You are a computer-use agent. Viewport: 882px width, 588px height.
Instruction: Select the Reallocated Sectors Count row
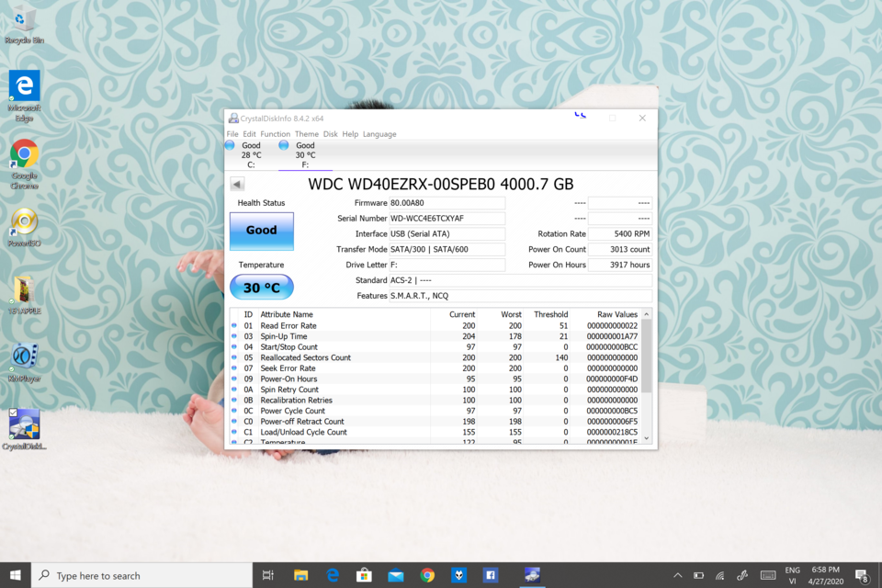(x=435, y=357)
